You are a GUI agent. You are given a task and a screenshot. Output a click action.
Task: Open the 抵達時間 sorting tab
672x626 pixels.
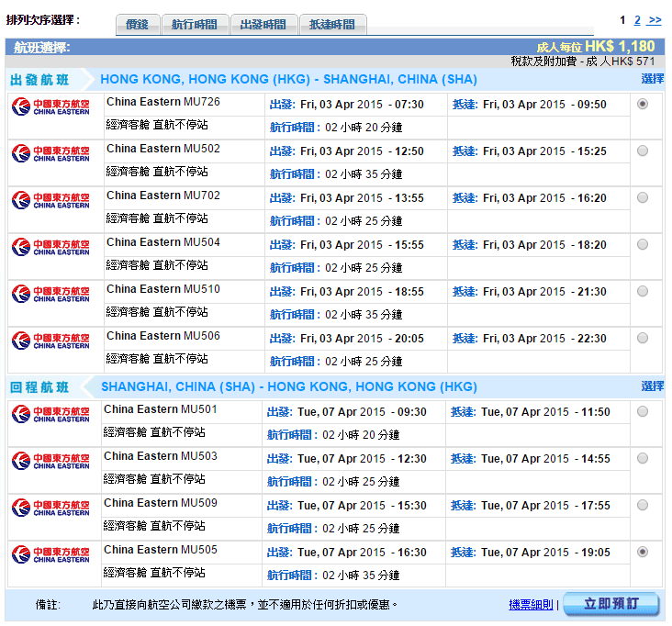[x=332, y=25]
